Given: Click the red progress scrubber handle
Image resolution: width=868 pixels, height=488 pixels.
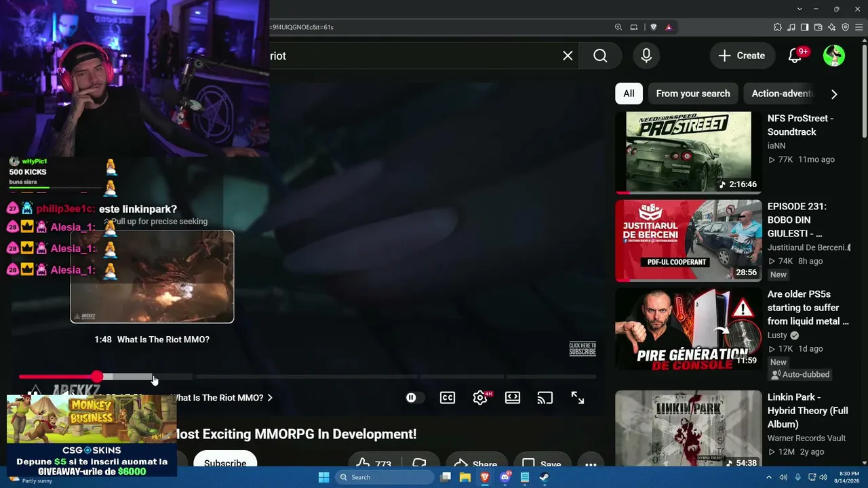Looking at the screenshot, I should (98, 377).
